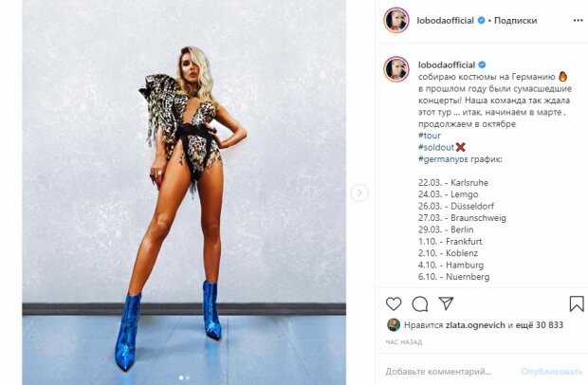The width and height of the screenshot is (588, 385).
Task: Click Опубликовать post comment button
Action: pos(552,372)
